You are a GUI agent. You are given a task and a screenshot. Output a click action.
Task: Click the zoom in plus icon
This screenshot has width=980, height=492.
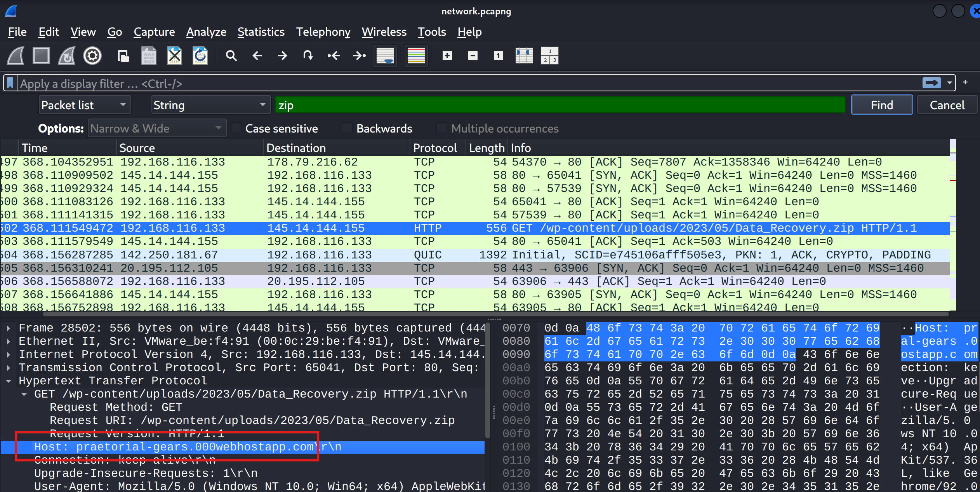coord(447,56)
